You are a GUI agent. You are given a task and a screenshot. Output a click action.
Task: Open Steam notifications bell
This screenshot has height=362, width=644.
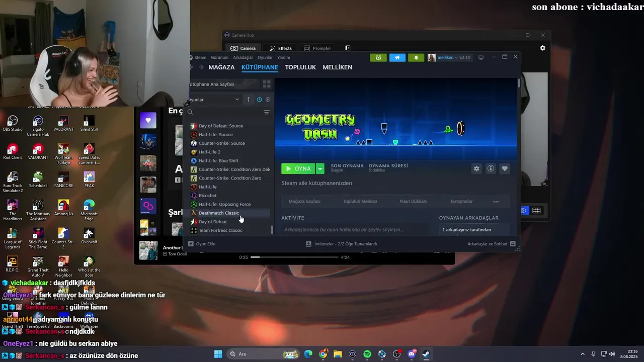coord(416,57)
